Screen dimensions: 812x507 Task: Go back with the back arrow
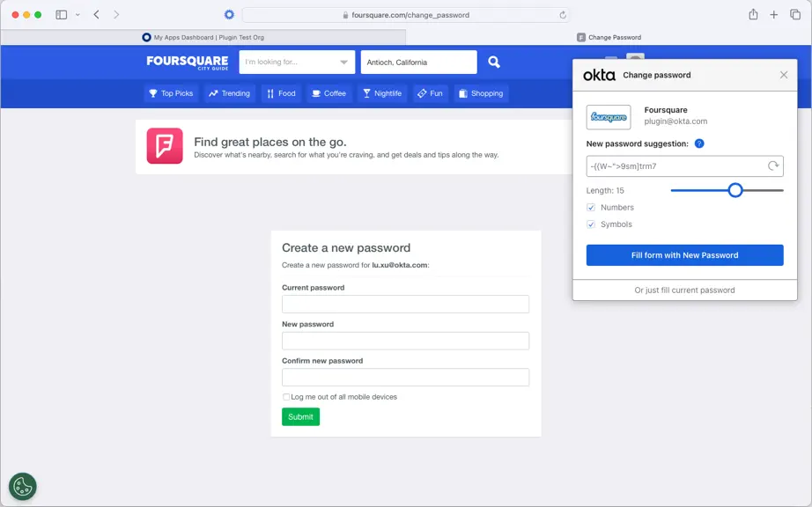click(x=96, y=14)
